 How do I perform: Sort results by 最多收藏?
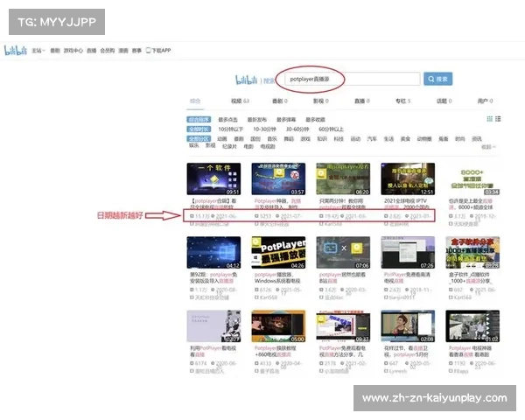click(315, 120)
